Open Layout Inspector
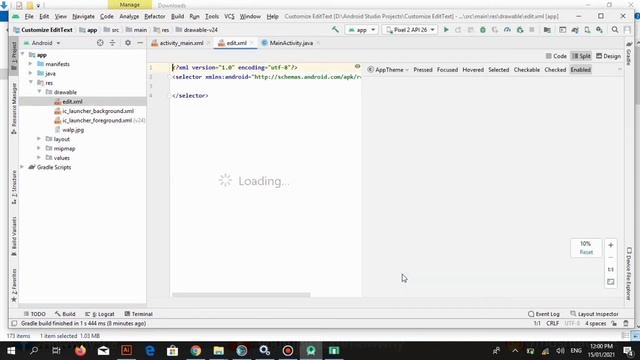The image size is (640, 360). click(594, 314)
